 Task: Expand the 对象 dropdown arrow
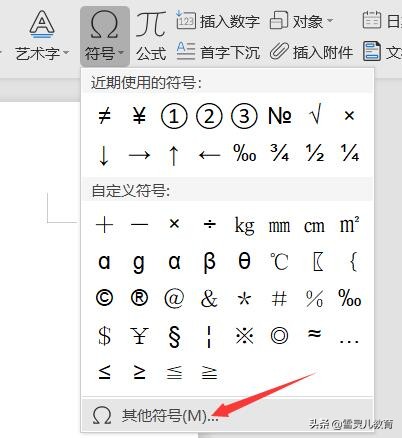click(x=330, y=21)
